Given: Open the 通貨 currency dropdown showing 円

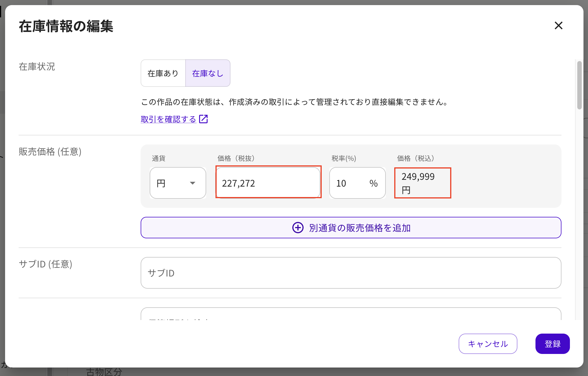Looking at the screenshot, I should (178, 183).
